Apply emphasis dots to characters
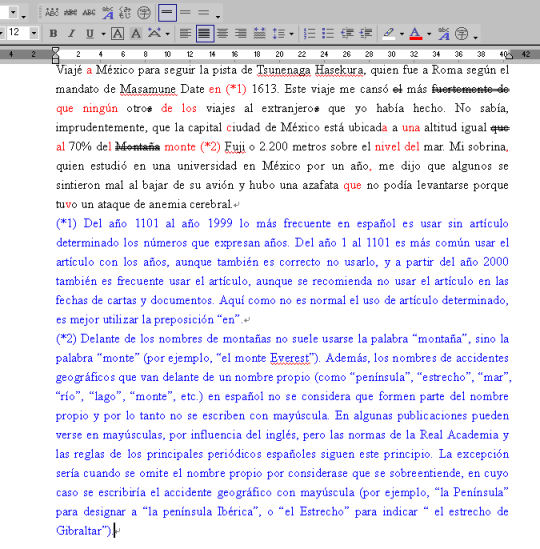This screenshot has width=540, height=549. point(52,13)
